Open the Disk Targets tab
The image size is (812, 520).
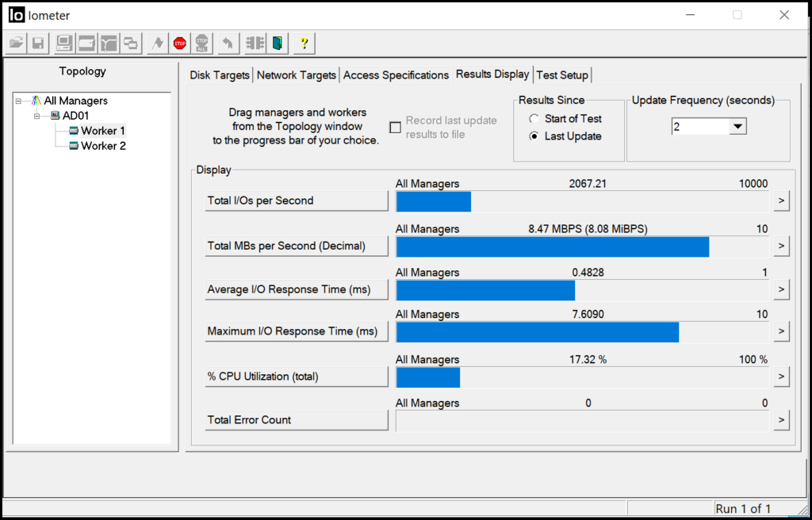click(219, 75)
